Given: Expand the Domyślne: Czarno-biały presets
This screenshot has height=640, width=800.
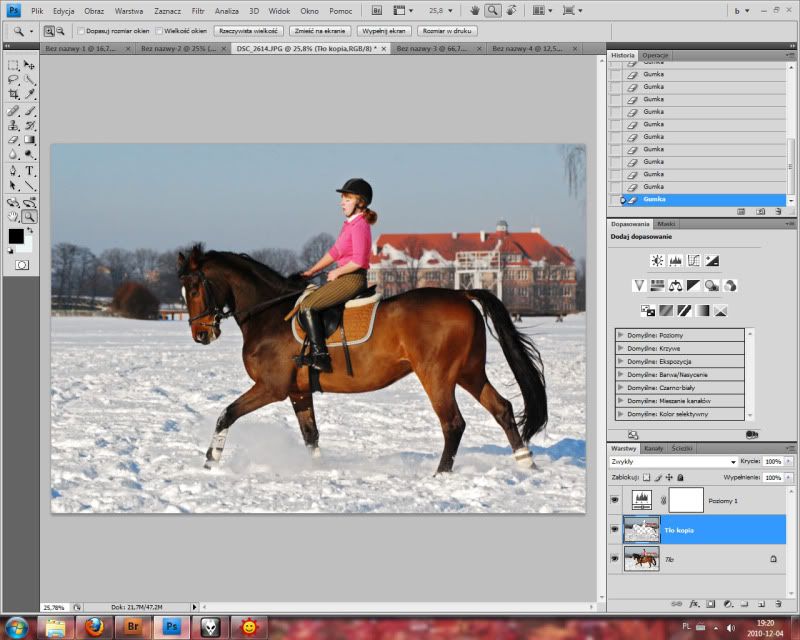Looking at the screenshot, I should pos(622,387).
